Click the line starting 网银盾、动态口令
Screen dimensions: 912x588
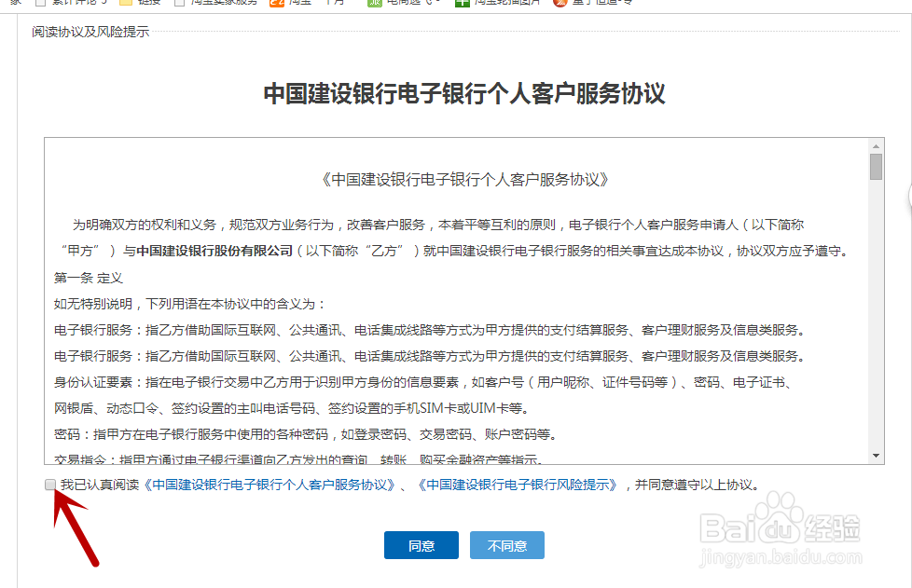coord(292,408)
